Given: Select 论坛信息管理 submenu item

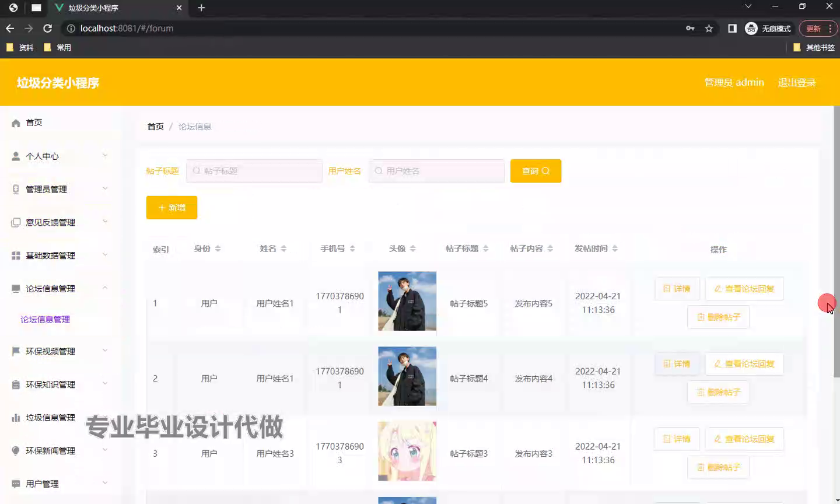Looking at the screenshot, I should (45, 320).
